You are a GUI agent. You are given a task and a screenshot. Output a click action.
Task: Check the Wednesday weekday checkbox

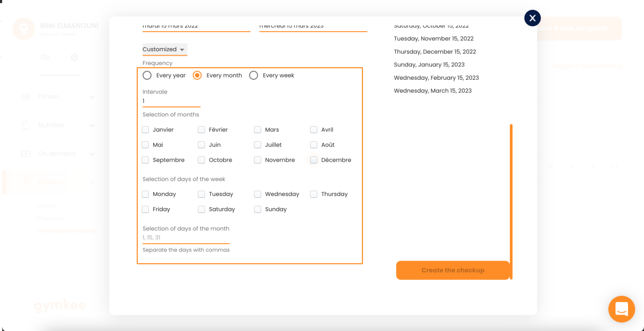pos(257,194)
